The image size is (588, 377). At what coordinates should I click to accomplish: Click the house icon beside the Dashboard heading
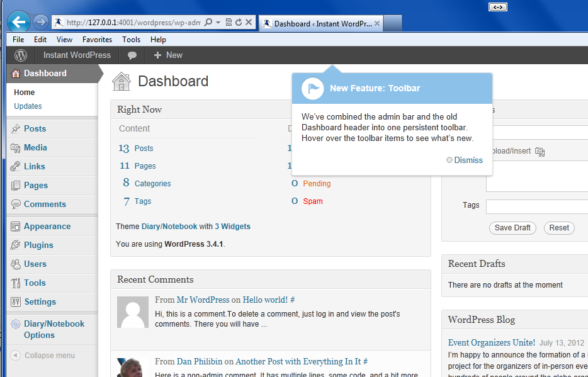coord(122,81)
